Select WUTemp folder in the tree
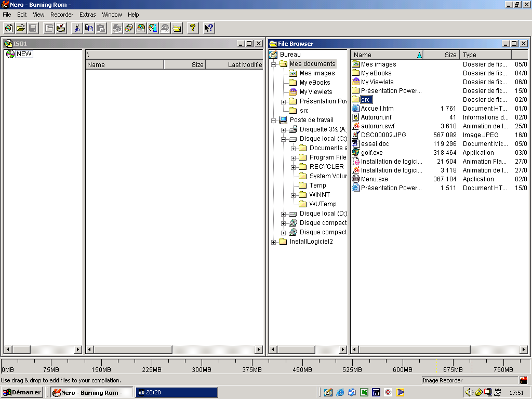 click(x=323, y=204)
